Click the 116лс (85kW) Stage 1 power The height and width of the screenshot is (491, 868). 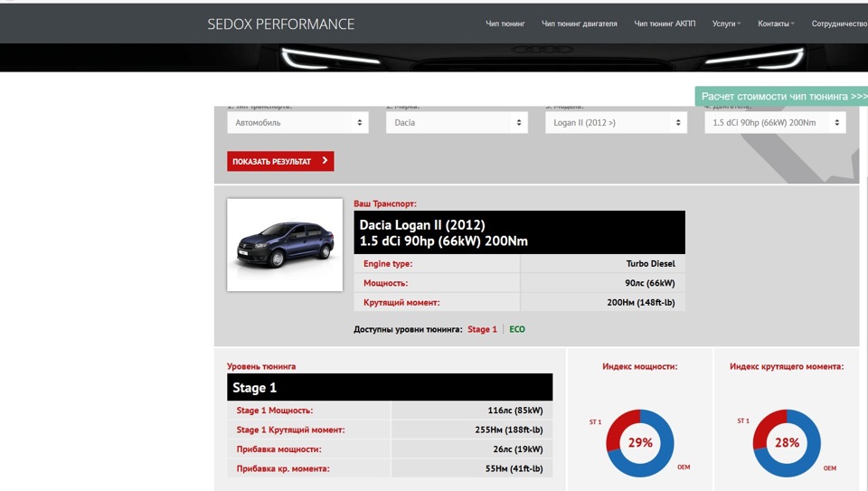(x=515, y=411)
